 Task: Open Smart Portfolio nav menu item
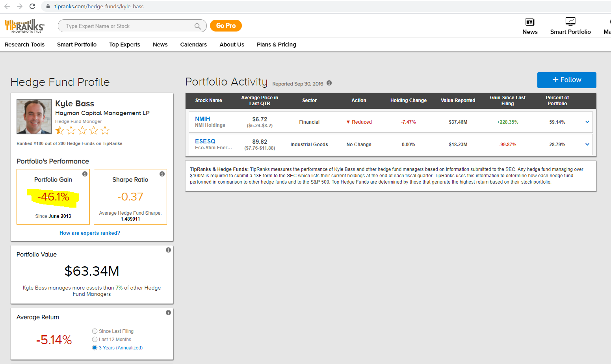point(77,45)
